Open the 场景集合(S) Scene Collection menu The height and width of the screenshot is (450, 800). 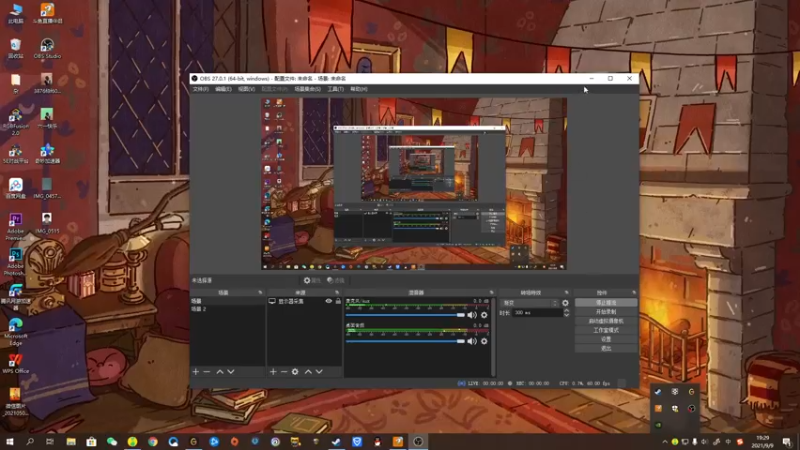click(x=307, y=89)
